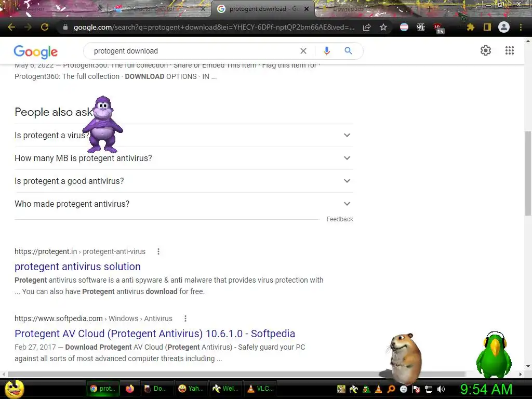Screen dimensions: 532x399
Task: Open Chrome's three-dot menu
Action: click(521, 27)
